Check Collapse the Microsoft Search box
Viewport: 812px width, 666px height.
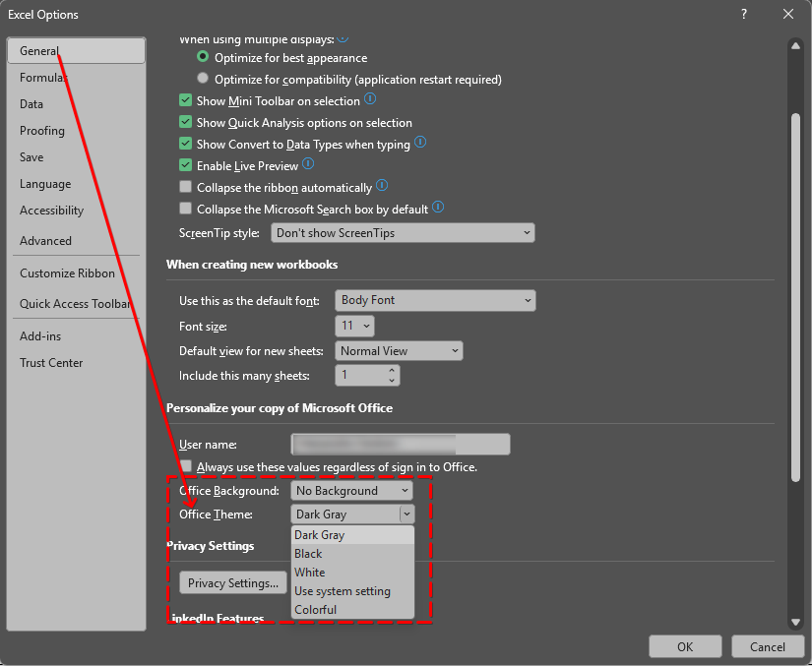pos(185,209)
